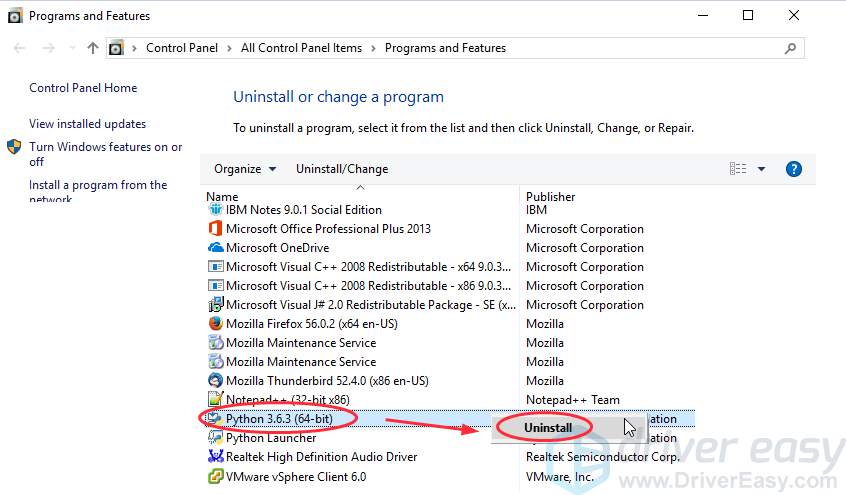Click the search magnifier icon
This screenshot has width=846, height=495.
[x=790, y=48]
